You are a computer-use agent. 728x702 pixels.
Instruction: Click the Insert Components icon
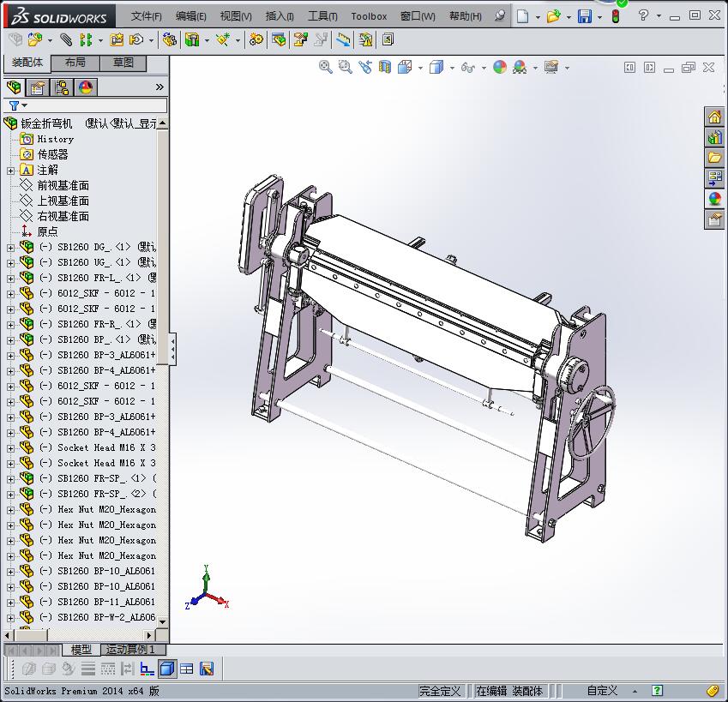35,40
